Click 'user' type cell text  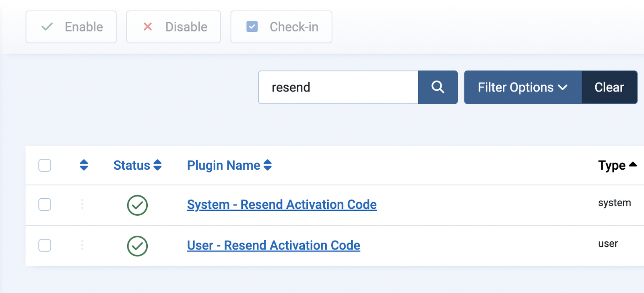[608, 243]
